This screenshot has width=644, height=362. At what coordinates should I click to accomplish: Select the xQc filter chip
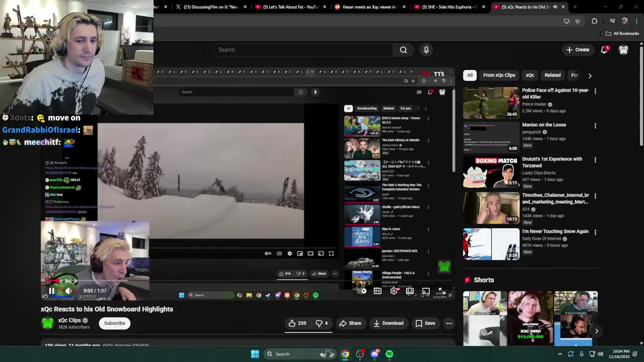pos(530,75)
